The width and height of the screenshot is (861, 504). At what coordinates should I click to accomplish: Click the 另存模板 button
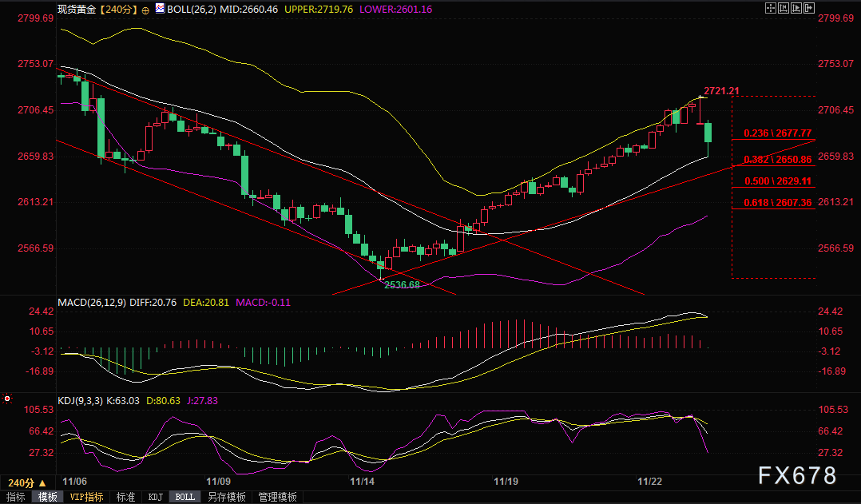(226, 497)
